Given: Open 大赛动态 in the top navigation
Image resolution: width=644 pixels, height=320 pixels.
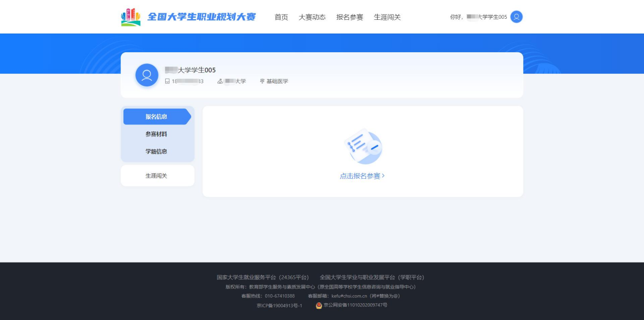Looking at the screenshot, I should click(312, 17).
